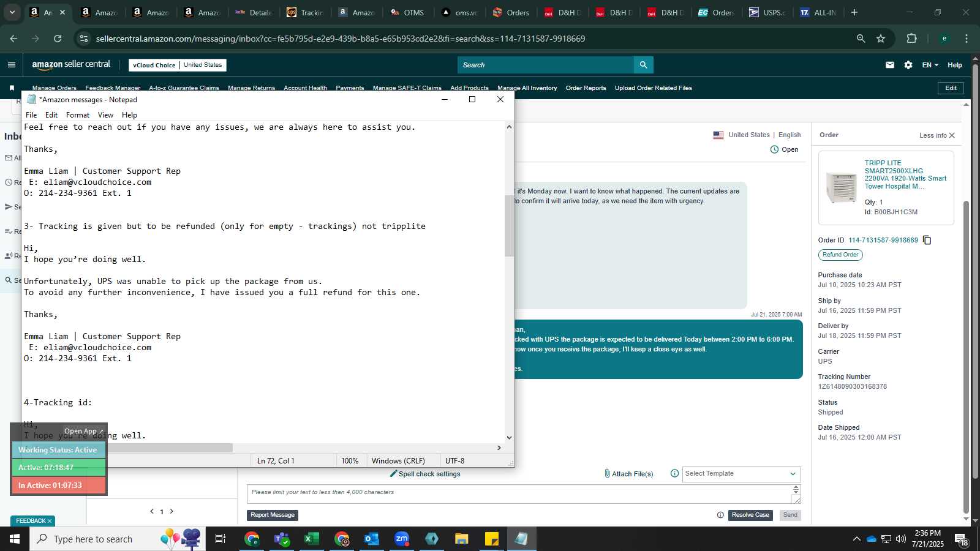Open a new browser tab
The image size is (980, 551).
tap(854, 12)
